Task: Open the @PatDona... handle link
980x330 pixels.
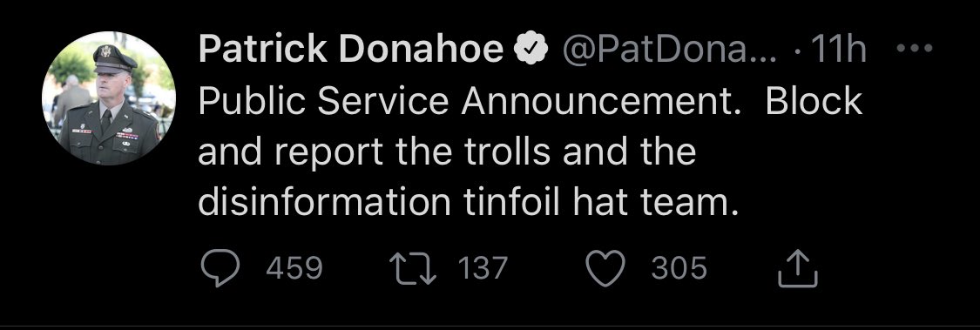Action: (670, 49)
